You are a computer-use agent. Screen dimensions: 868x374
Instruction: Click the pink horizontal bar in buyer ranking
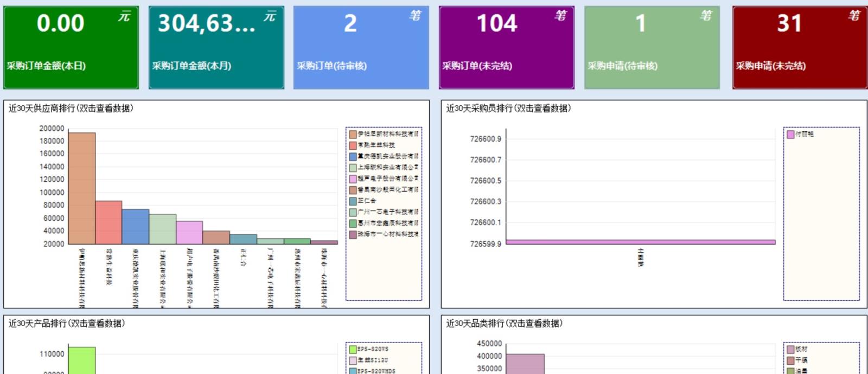[x=640, y=242]
